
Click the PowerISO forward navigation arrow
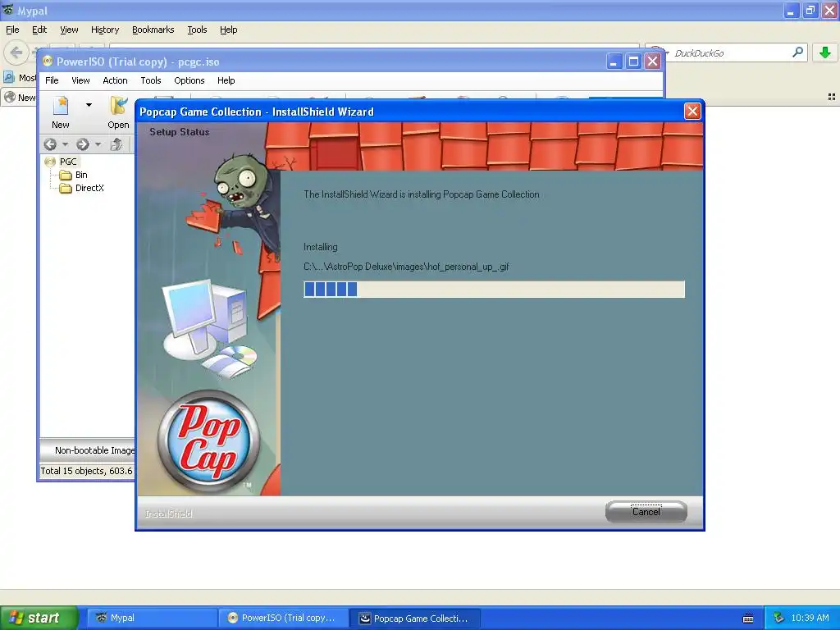[83, 144]
